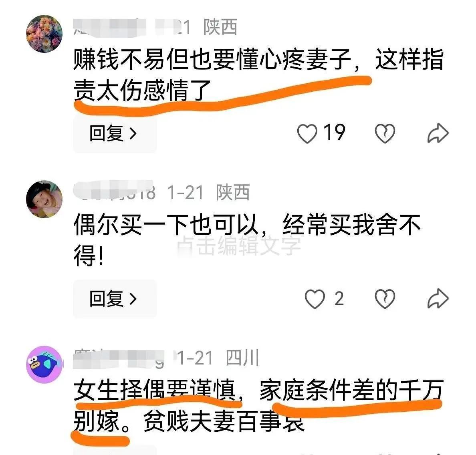Select the blurred username of first commenter
Screen dimensions: 476x455
pyautogui.click(x=110, y=27)
